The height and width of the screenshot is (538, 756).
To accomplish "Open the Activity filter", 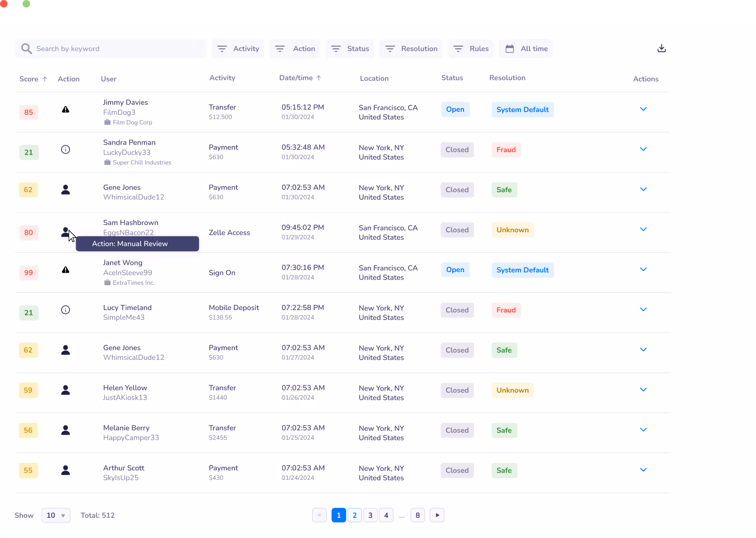I will pyautogui.click(x=238, y=49).
